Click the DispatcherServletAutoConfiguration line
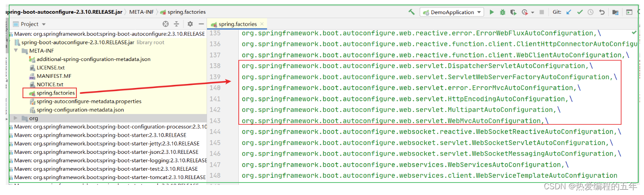The height and width of the screenshot is (195, 644). pyautogui.click(x=418, y=66)
